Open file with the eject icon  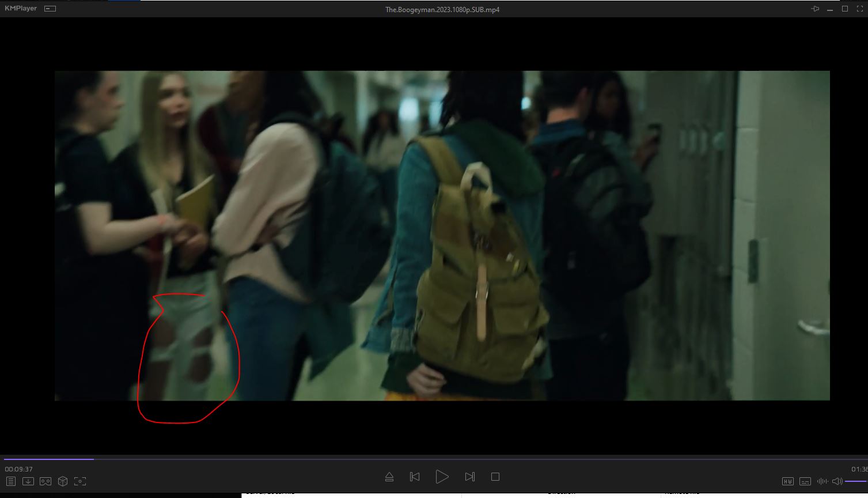pyautogui.click(x=389, y=477)
